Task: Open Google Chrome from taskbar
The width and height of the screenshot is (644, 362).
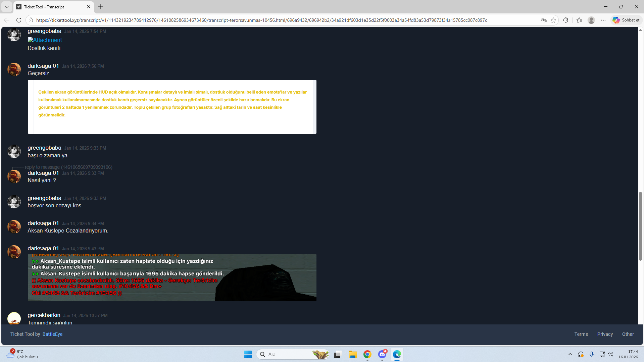Action: 367,354
